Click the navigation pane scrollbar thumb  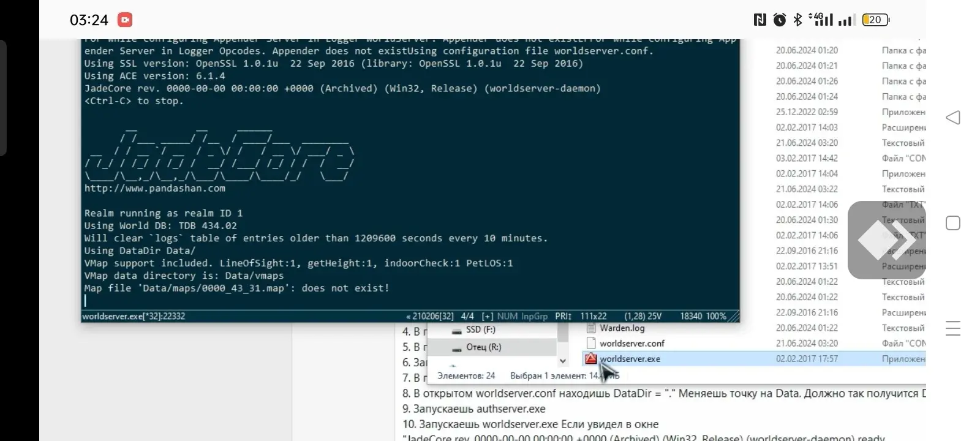[x=562, y=333]
